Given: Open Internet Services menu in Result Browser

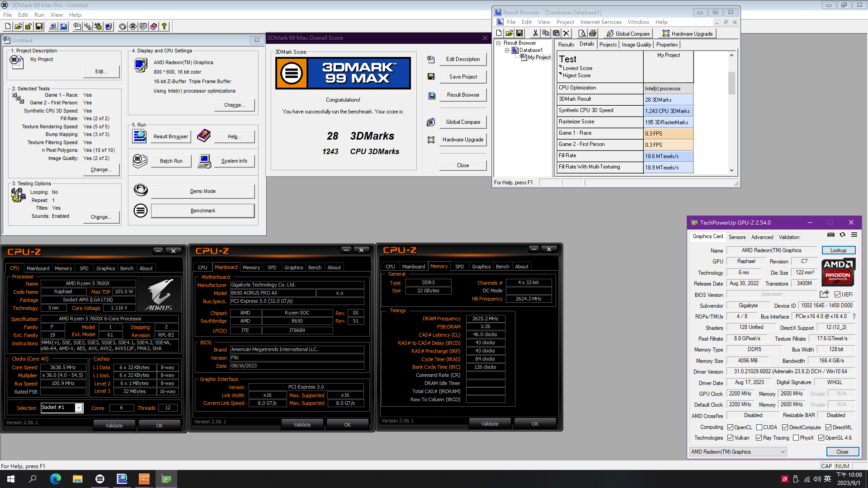Looking at the screenshot, I should 601,22.
